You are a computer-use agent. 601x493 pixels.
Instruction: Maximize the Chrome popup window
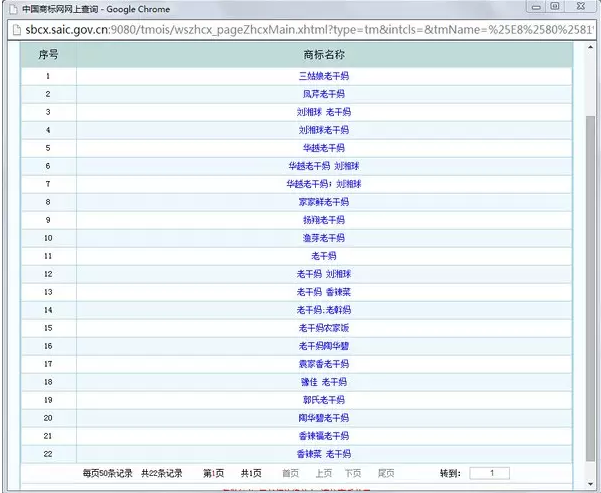[555, 7]
